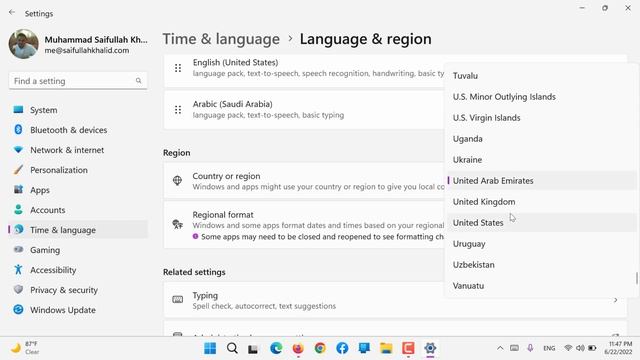Open taskbar Search

[232, 348]
